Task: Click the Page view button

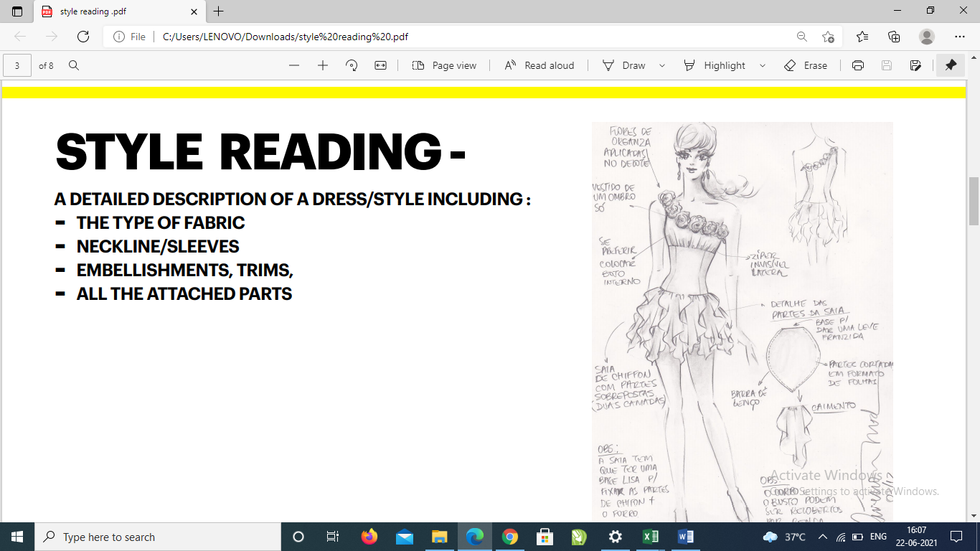Action: tap(444, 65)
